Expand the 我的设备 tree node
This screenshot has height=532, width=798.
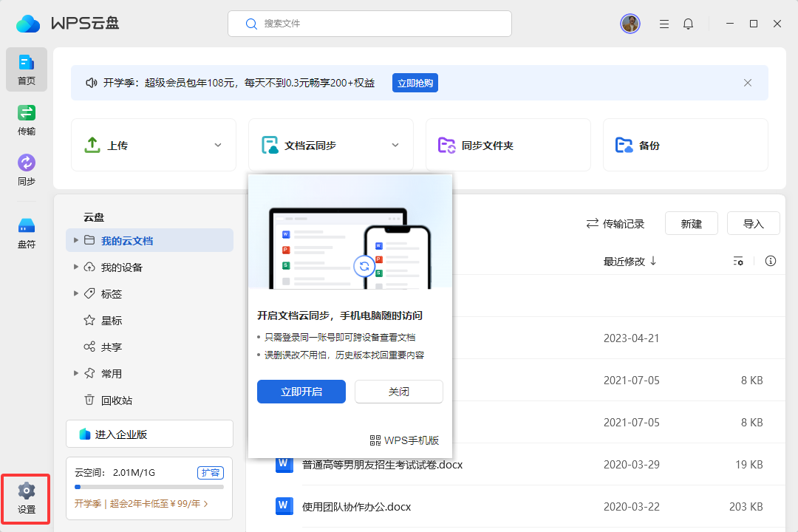(x=76, y=267)
